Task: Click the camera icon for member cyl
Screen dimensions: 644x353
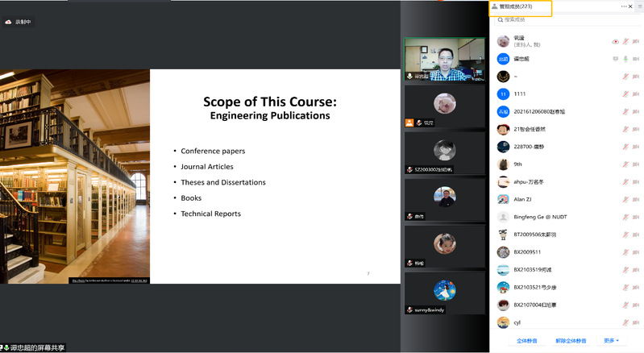Action: (635, 322)
